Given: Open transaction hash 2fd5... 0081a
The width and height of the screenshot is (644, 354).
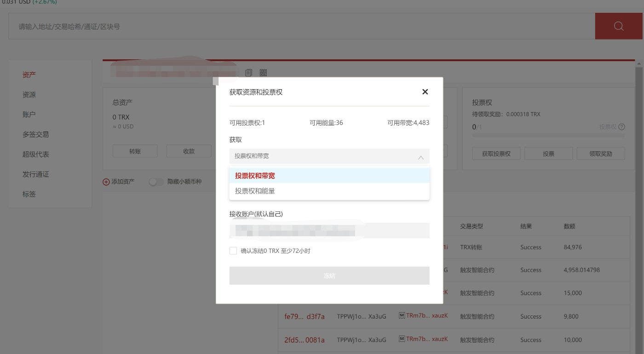Looking at the screenshot, I should pyautogui.click(x=305, y=340).
